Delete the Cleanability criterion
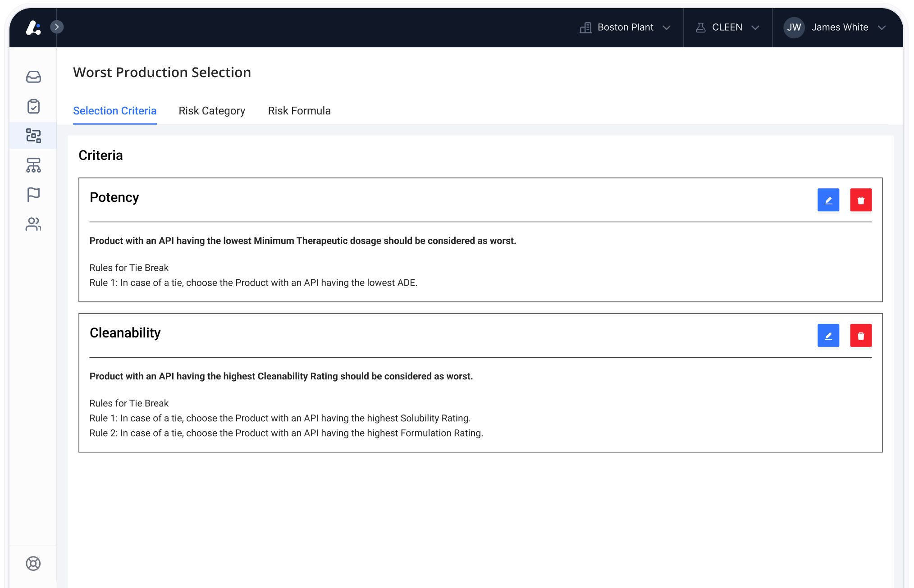The width and height of the screenshot is (914, 588). coord(860,336)
